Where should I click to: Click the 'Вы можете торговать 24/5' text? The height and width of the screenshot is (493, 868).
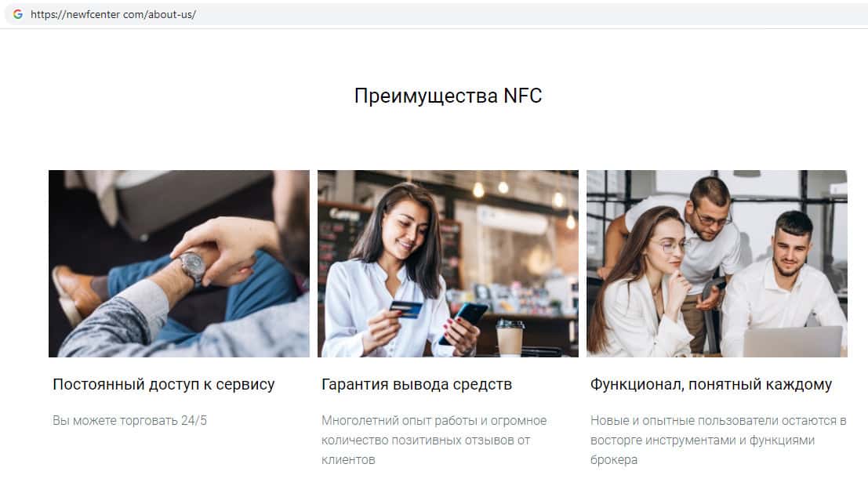(x=129, y=421)
